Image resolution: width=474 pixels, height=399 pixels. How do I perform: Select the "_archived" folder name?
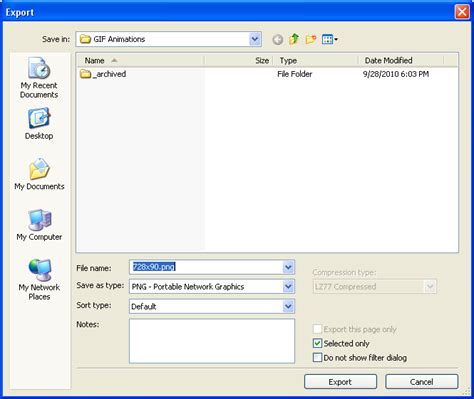pos(109,74)
